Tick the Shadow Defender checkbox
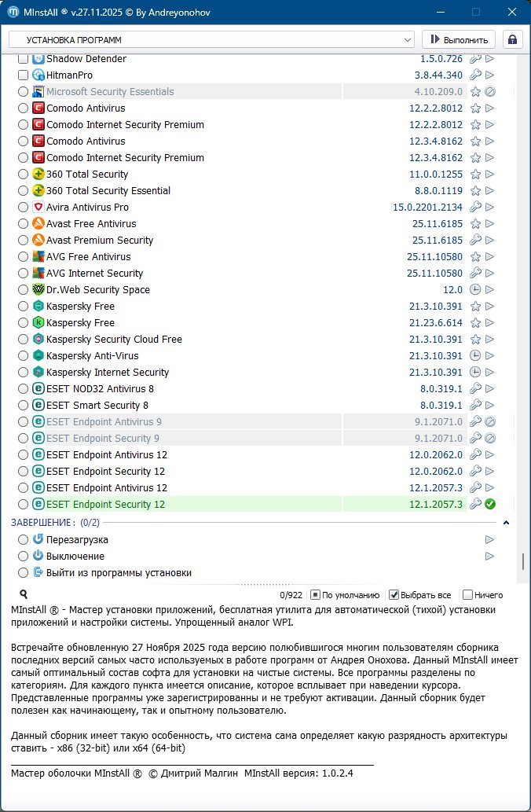 click(23, 59)
